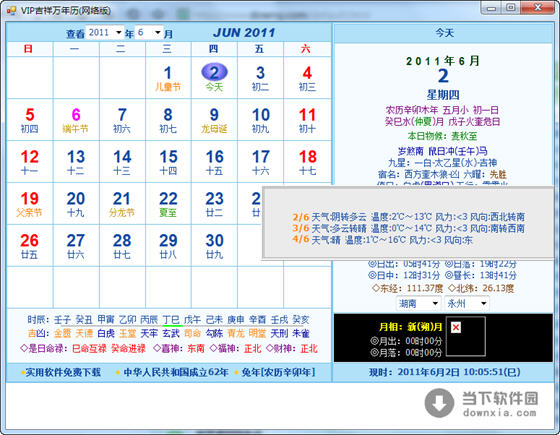Select June 5 初四 cell

(30, 120)
